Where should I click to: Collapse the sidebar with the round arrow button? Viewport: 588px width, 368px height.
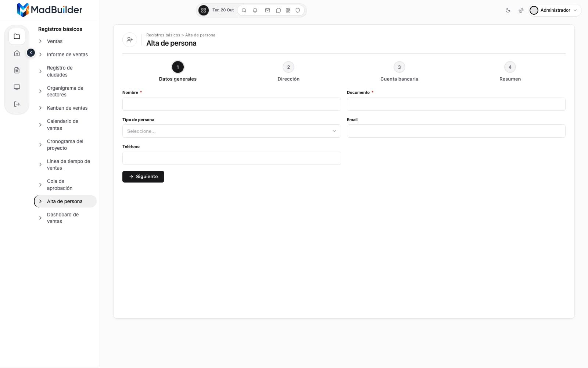pos(31,53)
